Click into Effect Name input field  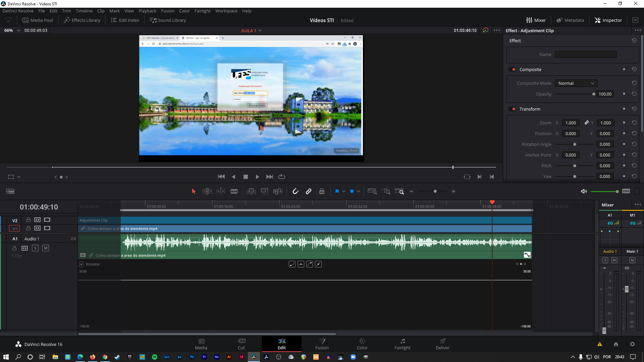(586, 54)
